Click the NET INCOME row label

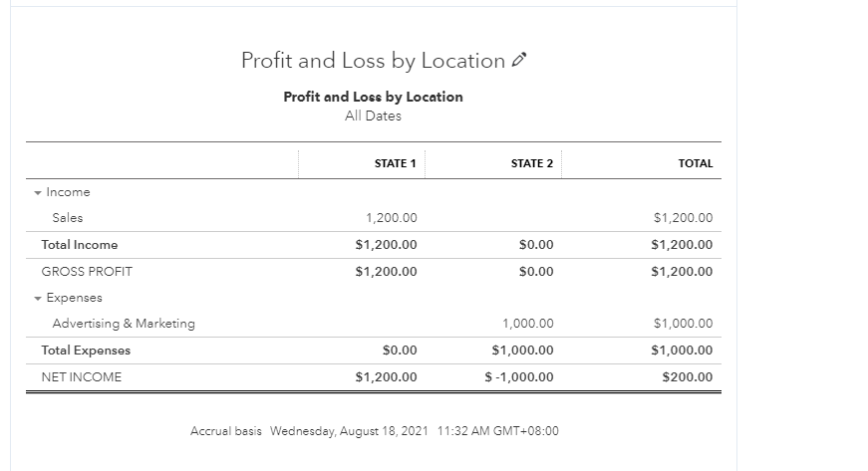pyautogui.click(x=81, y=377)
